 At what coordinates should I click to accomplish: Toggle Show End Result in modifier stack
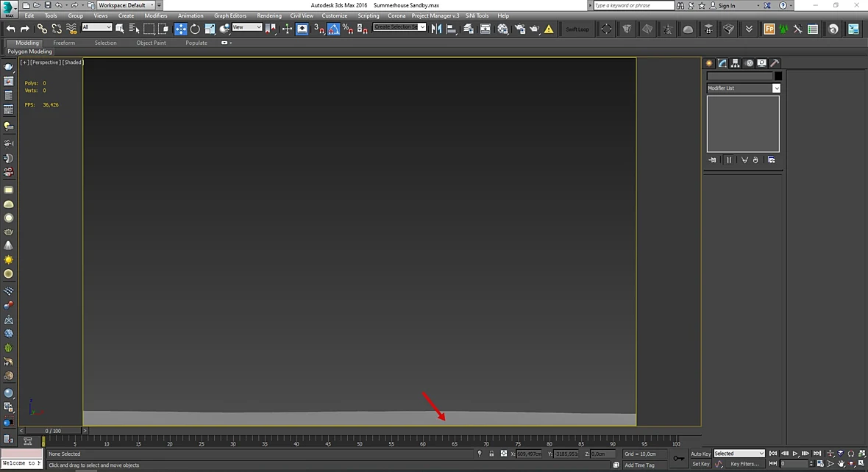(x=728, y=160)
